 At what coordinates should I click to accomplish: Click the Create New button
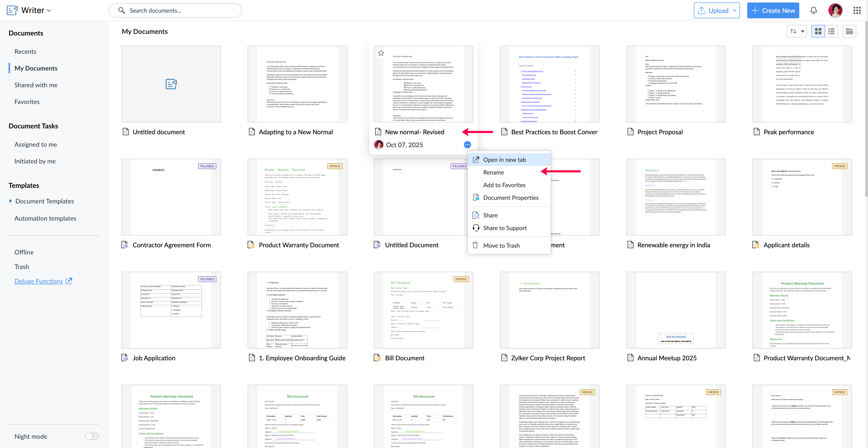(773, 10)
